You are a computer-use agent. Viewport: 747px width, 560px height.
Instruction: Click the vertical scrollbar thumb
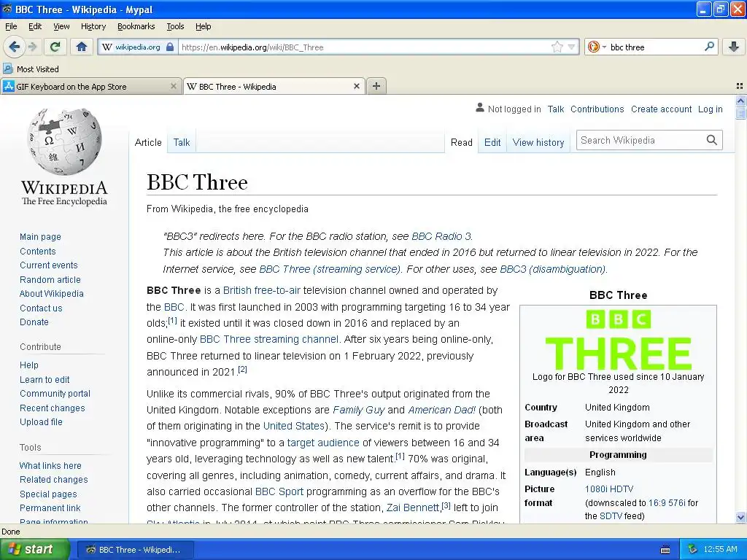tap(740, 113)
